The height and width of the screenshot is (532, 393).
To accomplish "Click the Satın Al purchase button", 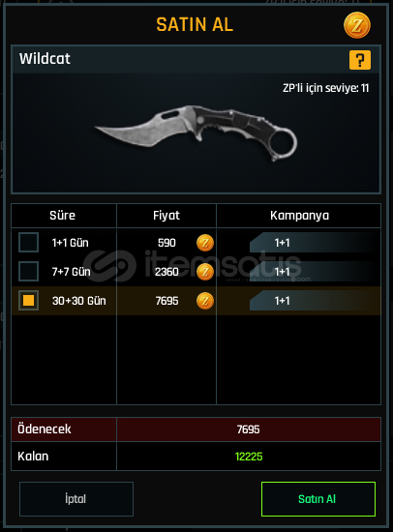I will tap(318, 499).
